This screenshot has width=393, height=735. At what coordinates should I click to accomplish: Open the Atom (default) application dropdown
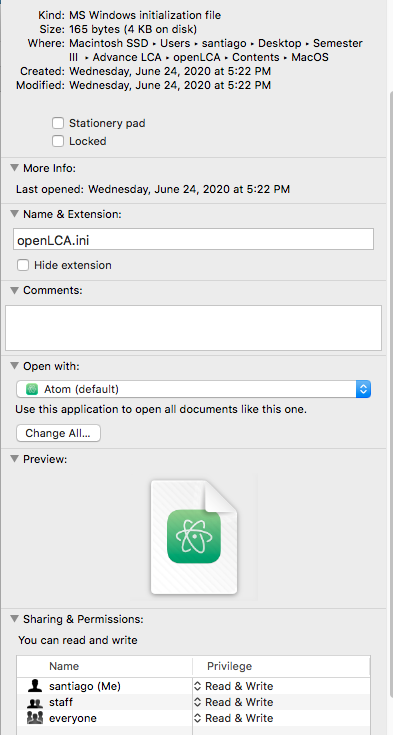[x=193, y=389]
